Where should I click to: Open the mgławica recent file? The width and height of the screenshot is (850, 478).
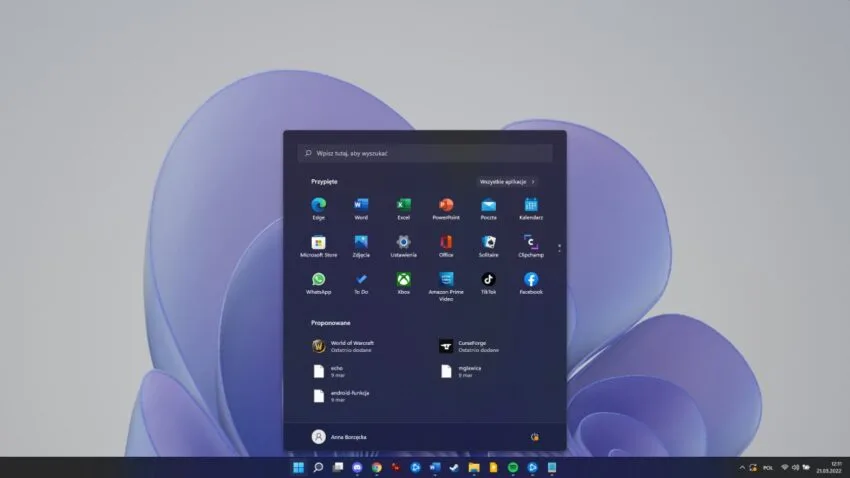click(x=461, y=371)
